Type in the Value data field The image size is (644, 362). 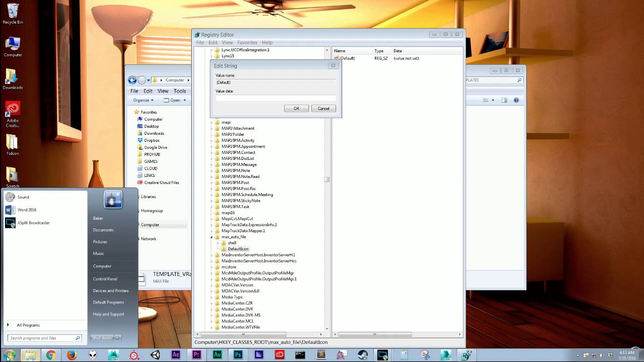(x=275, y=98)
